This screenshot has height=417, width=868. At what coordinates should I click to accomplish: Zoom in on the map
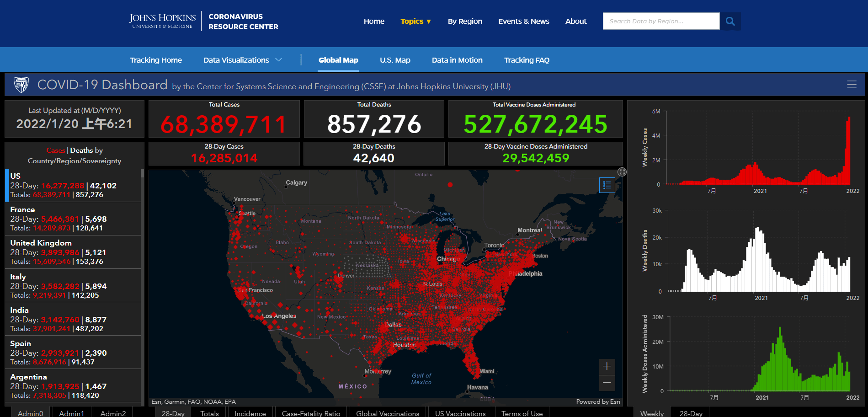[x=607, y=366]
